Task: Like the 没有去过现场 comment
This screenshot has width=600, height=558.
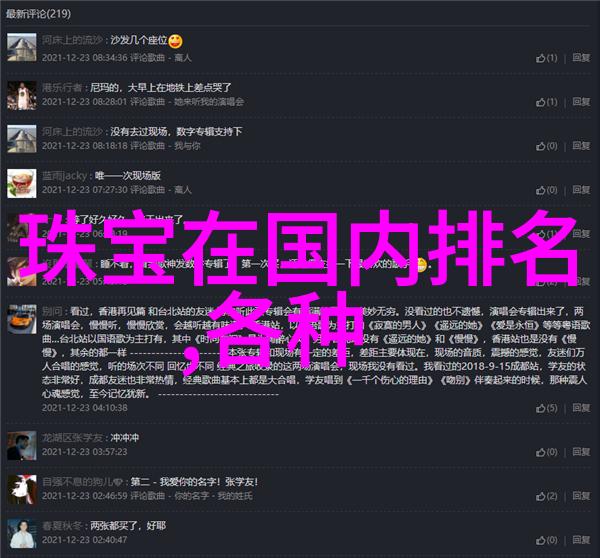Action: coord(546,146)
